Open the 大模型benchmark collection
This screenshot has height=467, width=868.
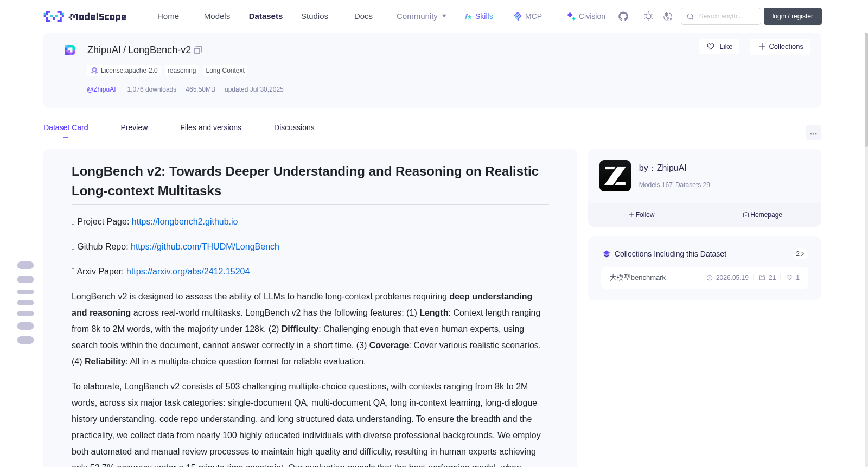704,278
